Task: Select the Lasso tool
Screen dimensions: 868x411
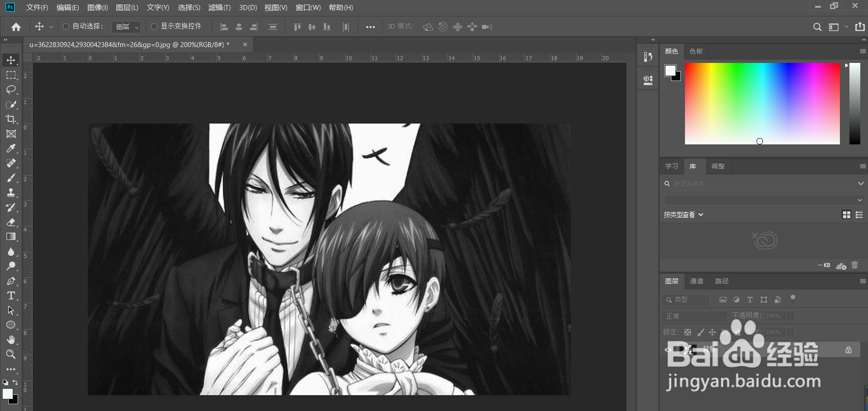Action: (11, 90)
